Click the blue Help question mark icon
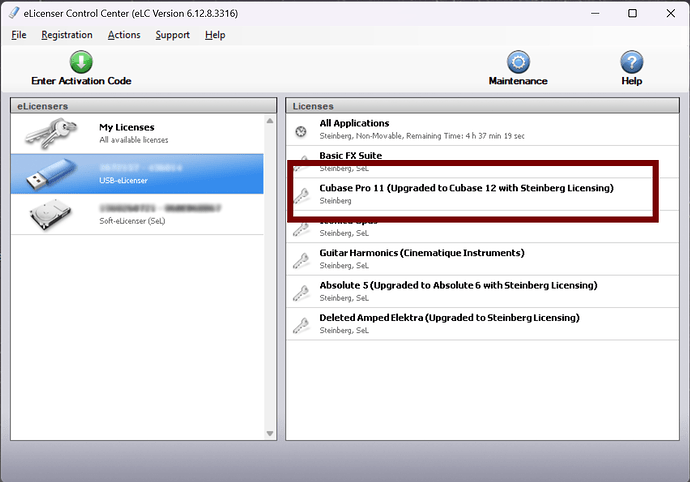 click(631, 62)
